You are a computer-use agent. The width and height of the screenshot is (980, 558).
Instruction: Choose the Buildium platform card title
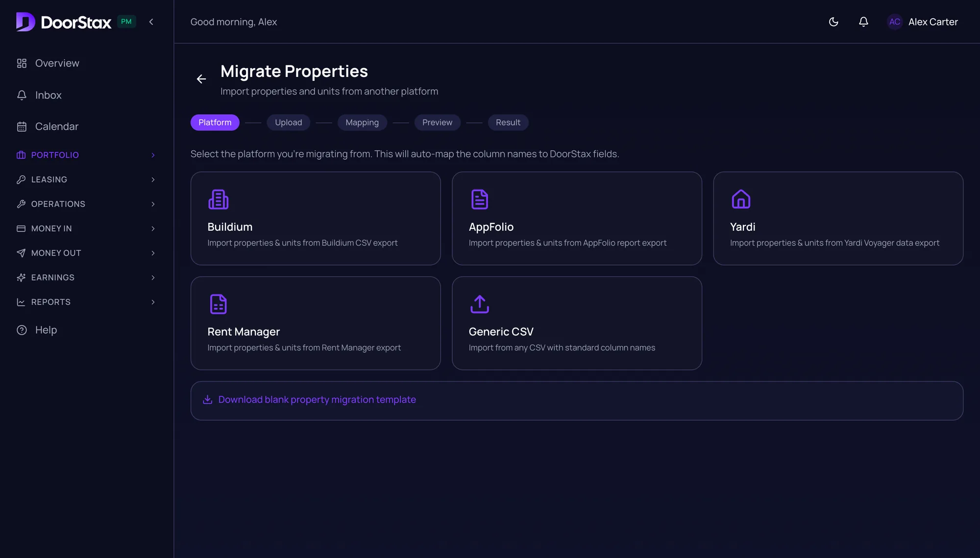coord(230,227)
